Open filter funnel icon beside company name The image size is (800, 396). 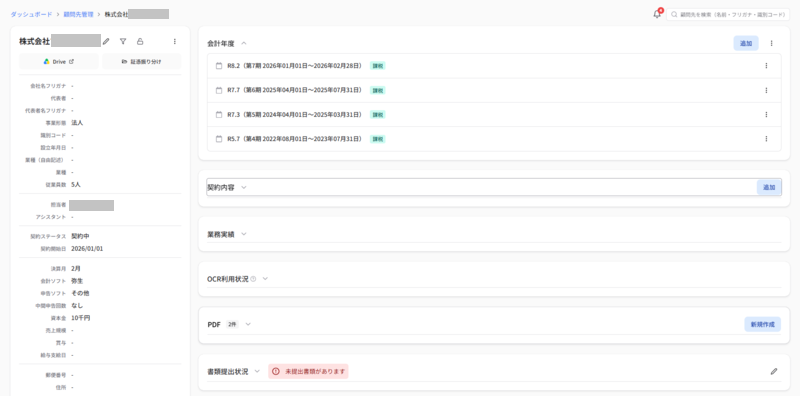(x=123, y=41)
